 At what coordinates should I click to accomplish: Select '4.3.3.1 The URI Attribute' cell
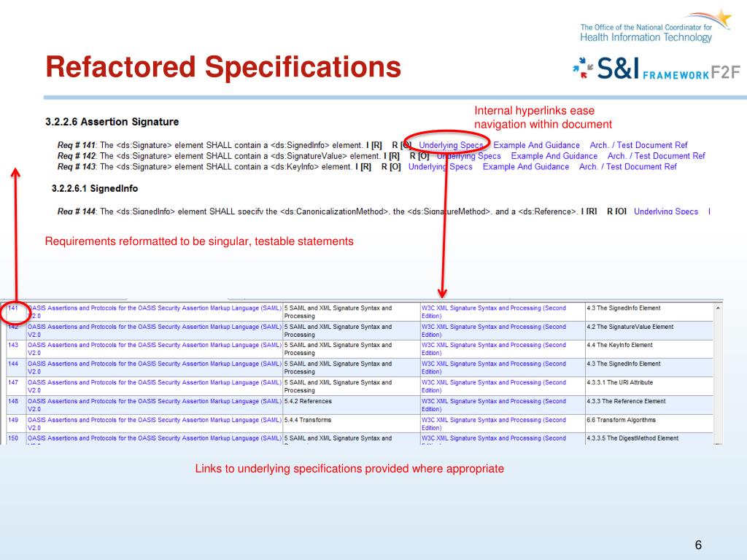649,386
